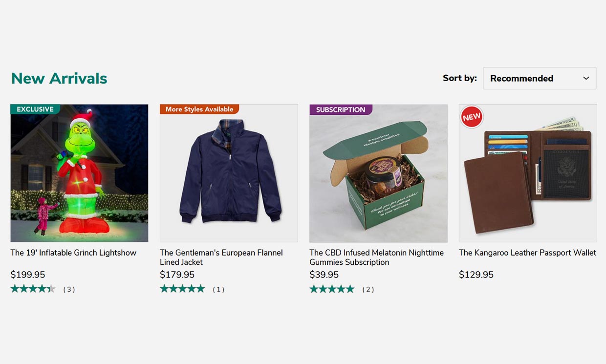Viewport: 606px width, 364px height.
Task: Click The Gentleman's European Flannel Lined Jacket link
Action: (221, 257)
